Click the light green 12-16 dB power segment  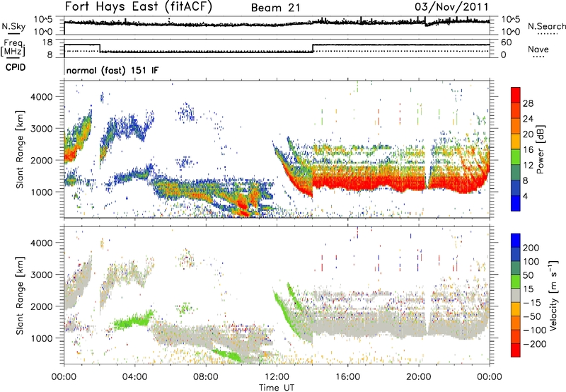click(516, 156)
